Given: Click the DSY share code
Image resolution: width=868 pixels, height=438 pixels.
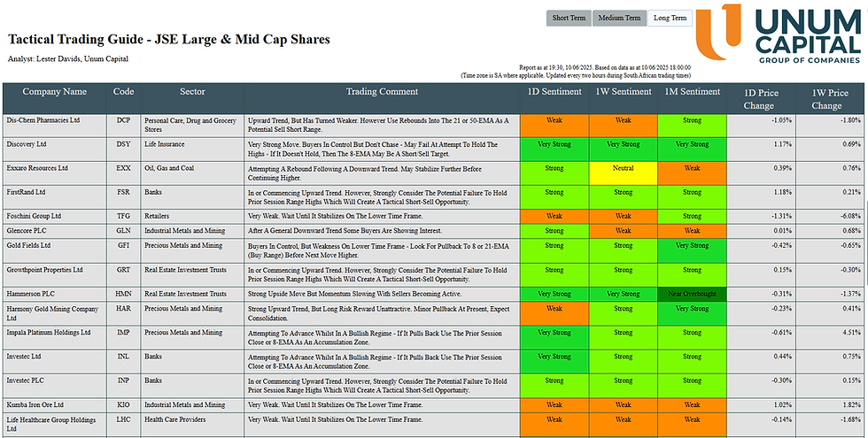Looking at the screenshot, I should (x=123, y=144).
